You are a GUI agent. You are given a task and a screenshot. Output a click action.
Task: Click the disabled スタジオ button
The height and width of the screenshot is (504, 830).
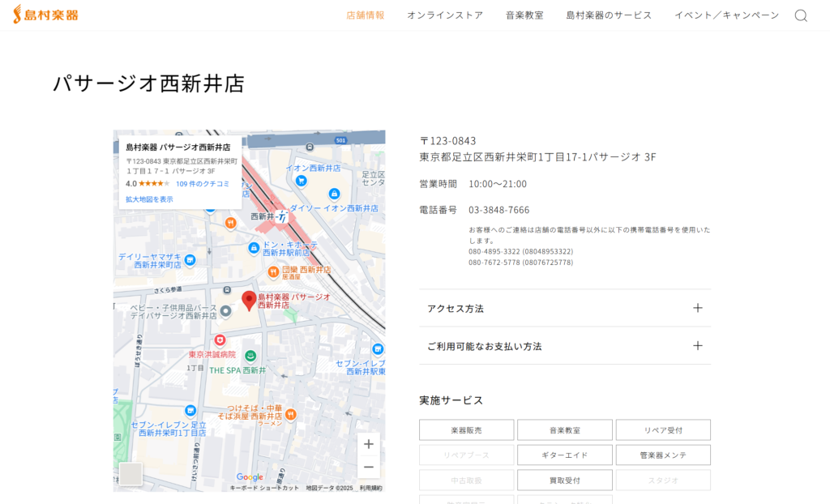click(663, 481)
